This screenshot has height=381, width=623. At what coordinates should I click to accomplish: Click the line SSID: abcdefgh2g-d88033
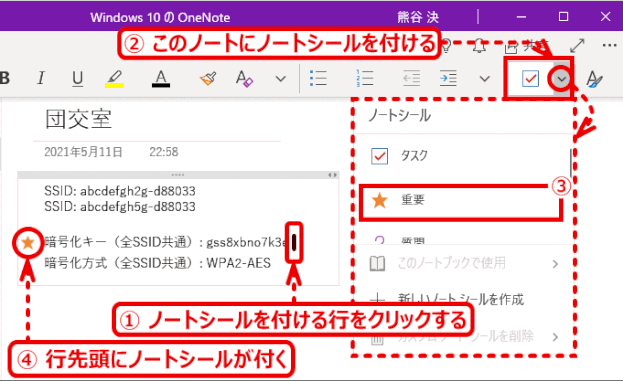point(120,191)
